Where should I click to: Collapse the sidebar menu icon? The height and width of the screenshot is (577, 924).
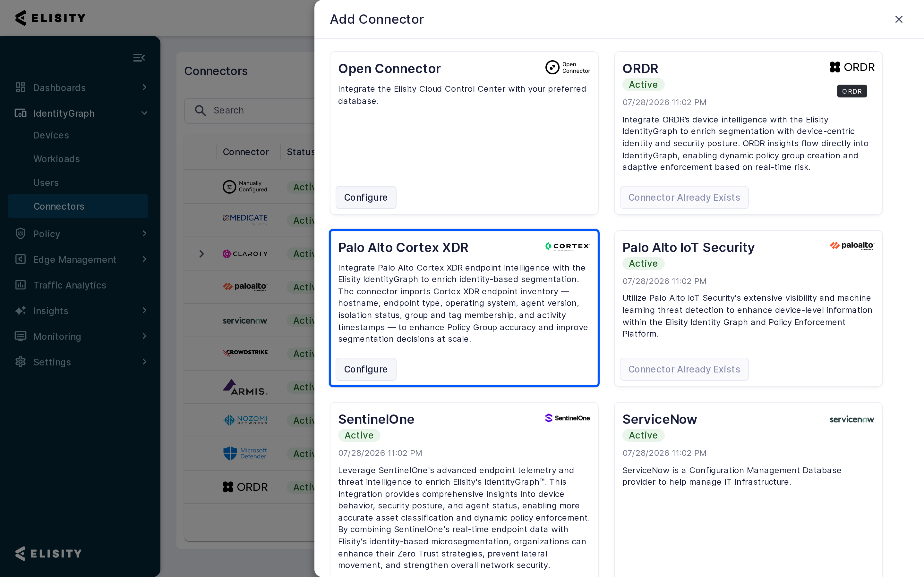pyautogui.click(x=139, y=58)
